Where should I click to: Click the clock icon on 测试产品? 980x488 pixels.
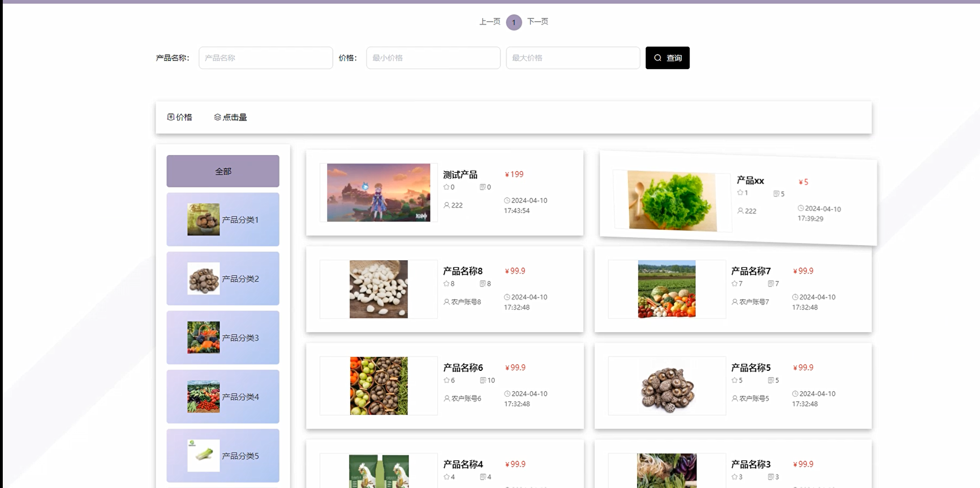click(x=507, y=201)
